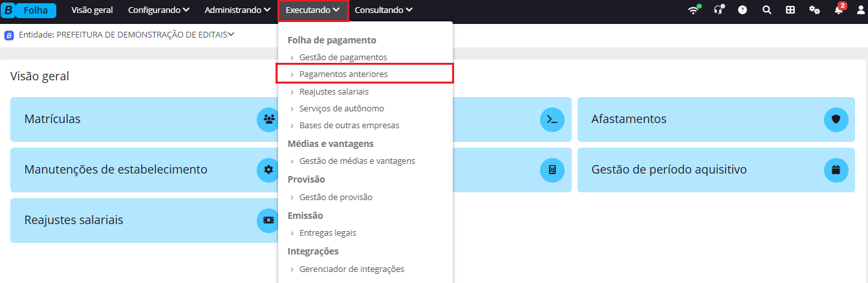Viewport: 868px width, 283px height.
Task: Click the money icon on Reajustes salariais card
Action: (268, 220)
